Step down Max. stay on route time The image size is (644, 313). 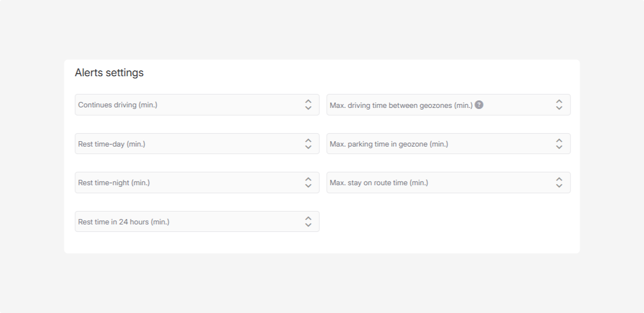(559, 186)
